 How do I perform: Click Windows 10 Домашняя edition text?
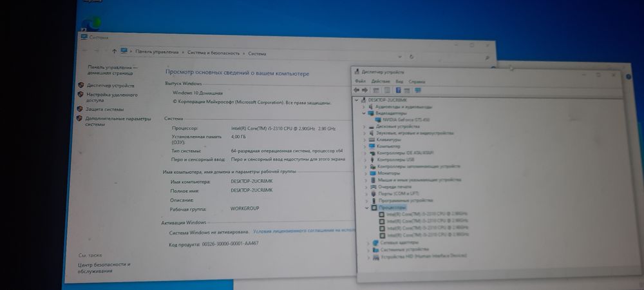198,93
